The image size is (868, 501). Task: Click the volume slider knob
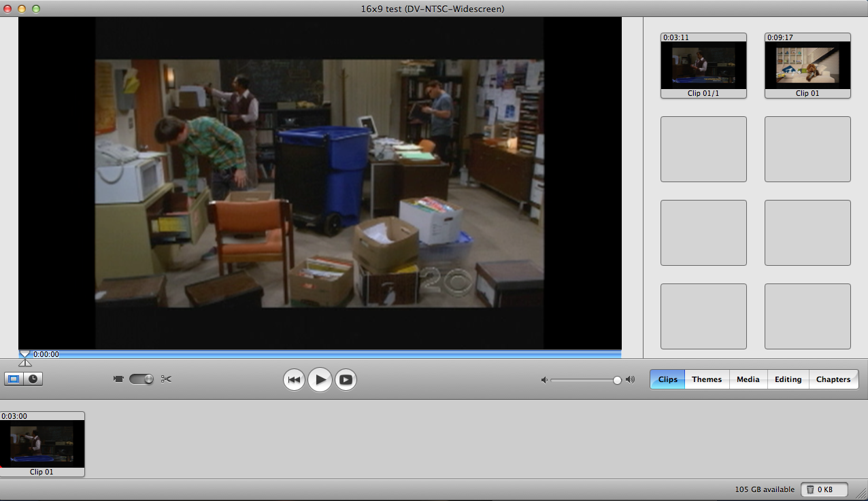pyautogui.click(x=617, y=380)
